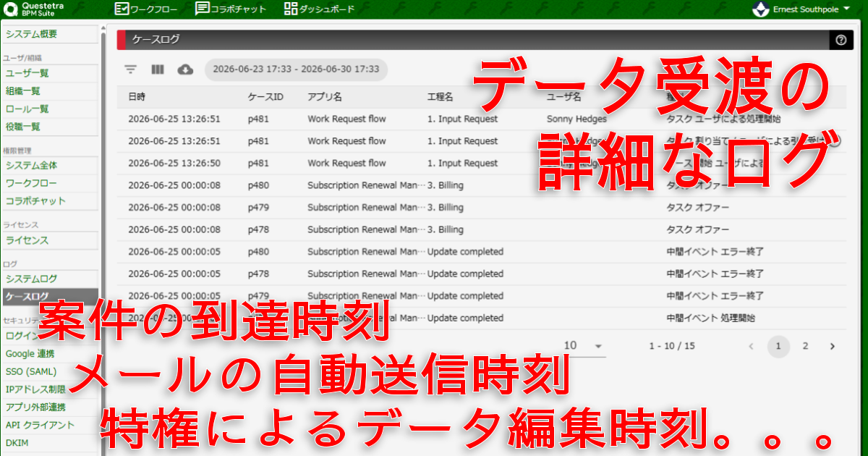Image resolution: width=868 pixels, height=456 pixels.
Task: Open rows-per-page dropdown showing 10
Action: tap(583, 346)
